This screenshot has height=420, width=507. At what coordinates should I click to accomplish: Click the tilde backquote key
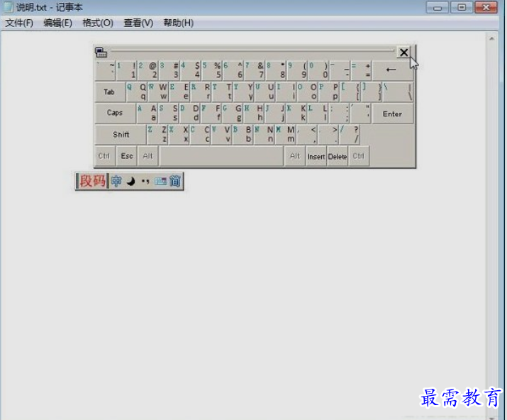pyautogui.click(x=106, y=70)
